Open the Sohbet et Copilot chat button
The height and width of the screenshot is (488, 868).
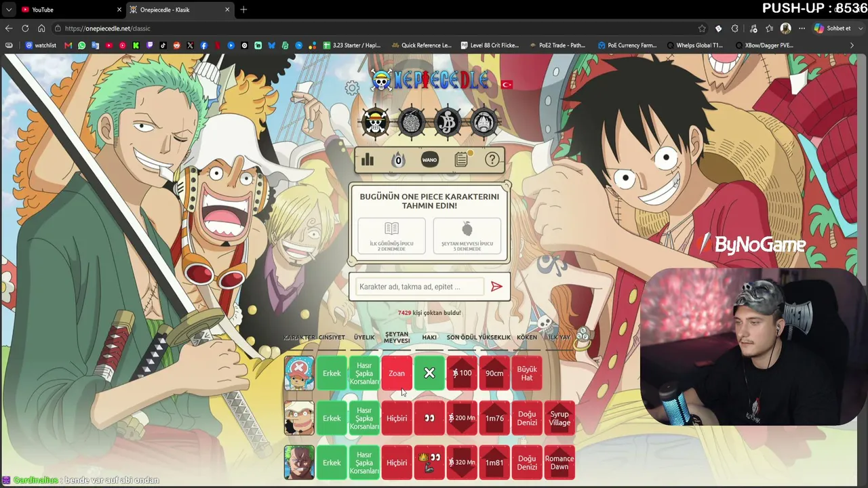[833, 28]
